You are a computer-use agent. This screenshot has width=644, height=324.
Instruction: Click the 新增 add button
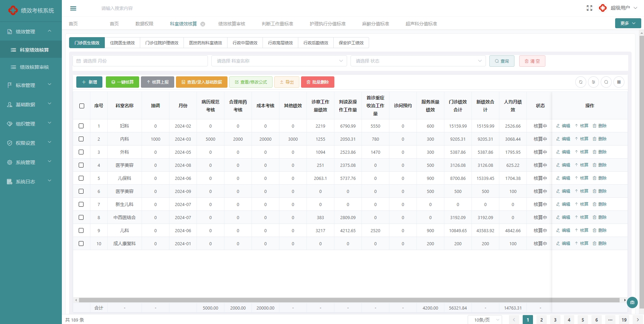[x=89, y=82]
